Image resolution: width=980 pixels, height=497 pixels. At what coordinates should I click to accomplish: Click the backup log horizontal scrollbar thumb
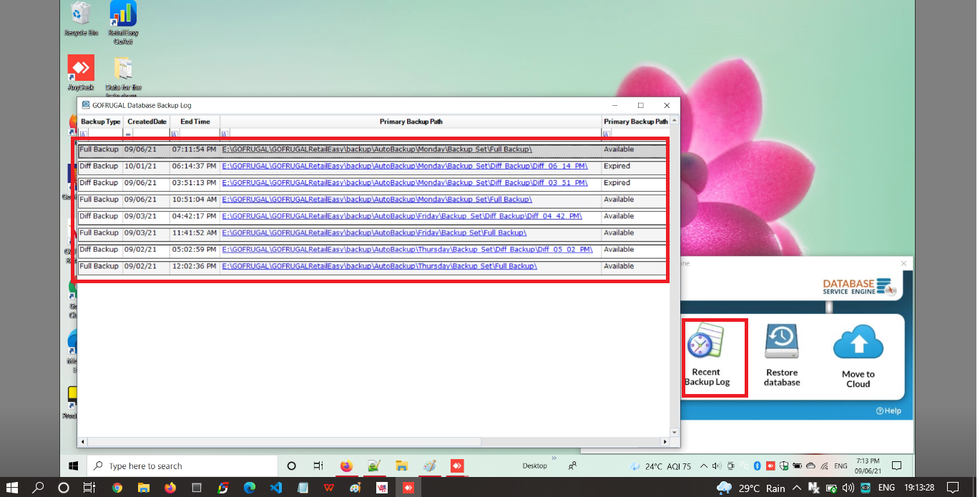pyautogui.click(x=284, y=442)
